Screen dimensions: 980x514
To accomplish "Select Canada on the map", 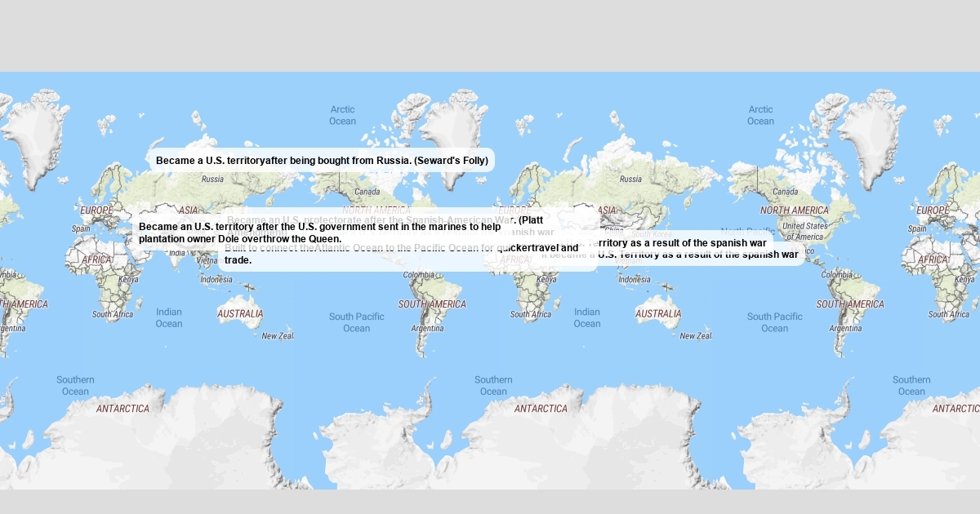I will [367, 191].
